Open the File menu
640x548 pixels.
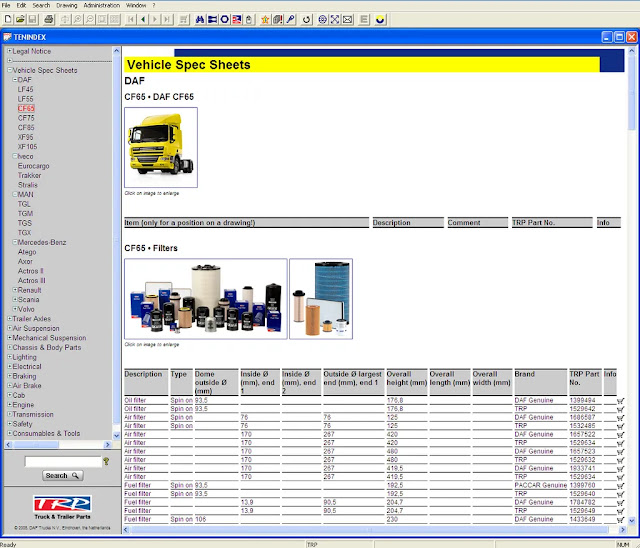coord(6,5)
